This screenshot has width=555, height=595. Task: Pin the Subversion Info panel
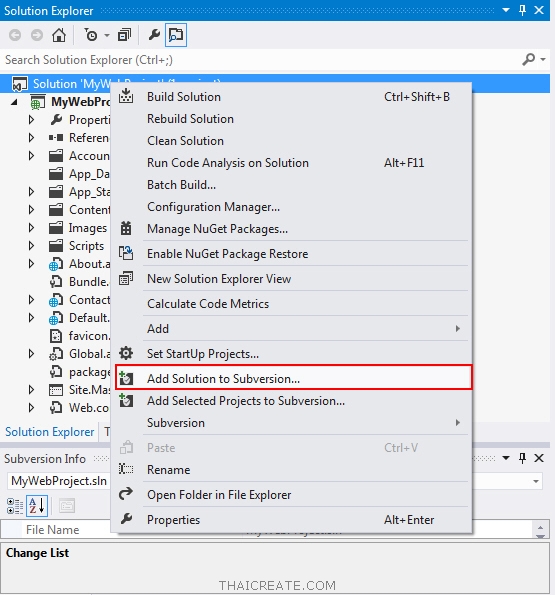click(522, 458)
